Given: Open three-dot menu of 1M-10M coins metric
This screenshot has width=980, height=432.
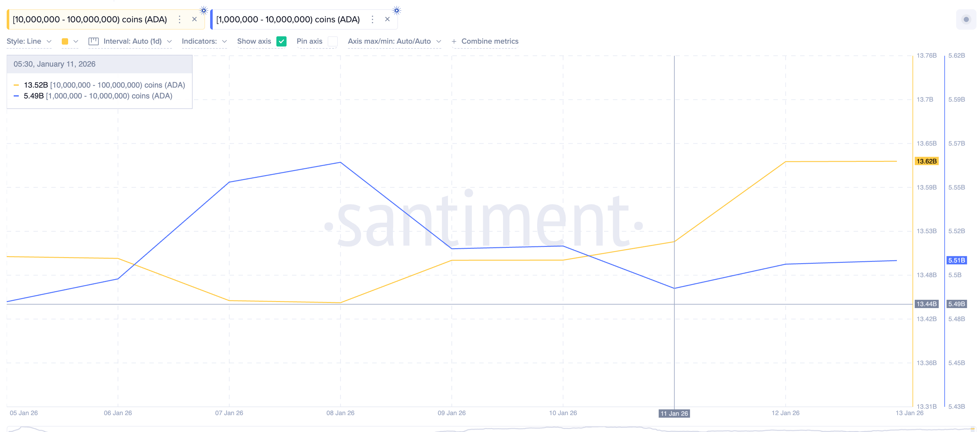Looking at the screenshot, I should click(x=373, y=19).
